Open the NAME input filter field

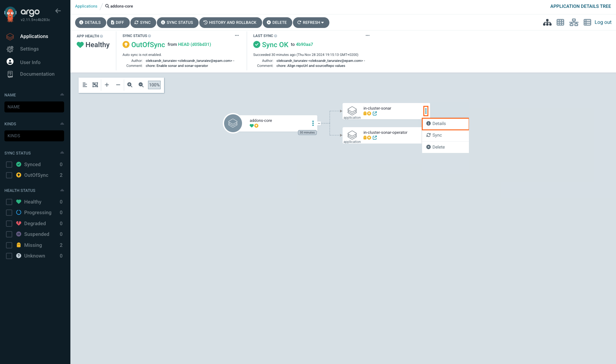point(34,106)
